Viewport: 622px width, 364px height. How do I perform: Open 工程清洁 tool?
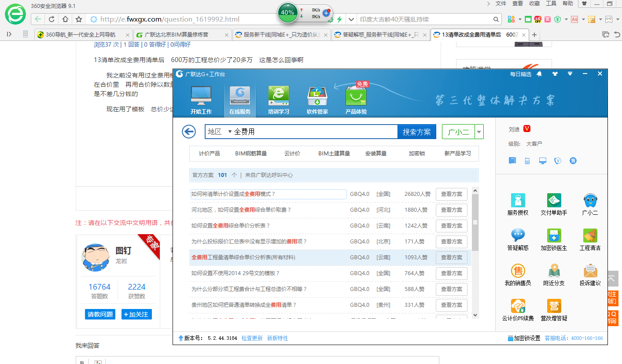[590, 240]
